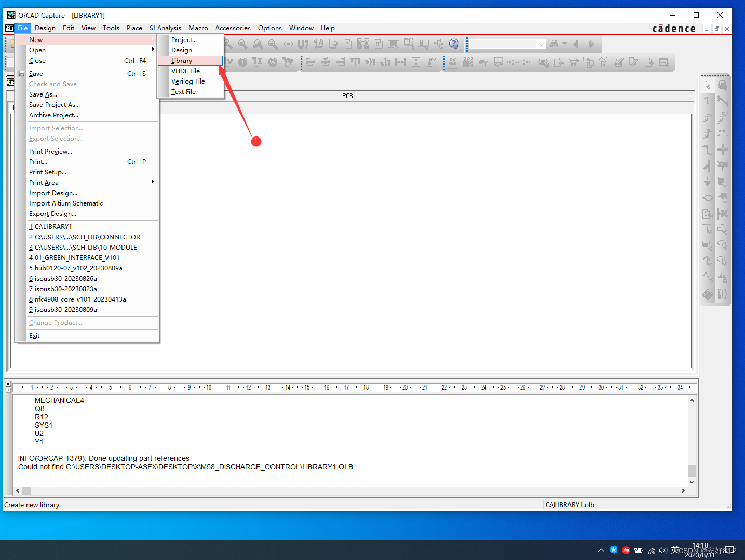The height and width of the screenshot is (560, 745).
Task: Click the Place Net Alias abc icon
Action: (x=722, y=133)
